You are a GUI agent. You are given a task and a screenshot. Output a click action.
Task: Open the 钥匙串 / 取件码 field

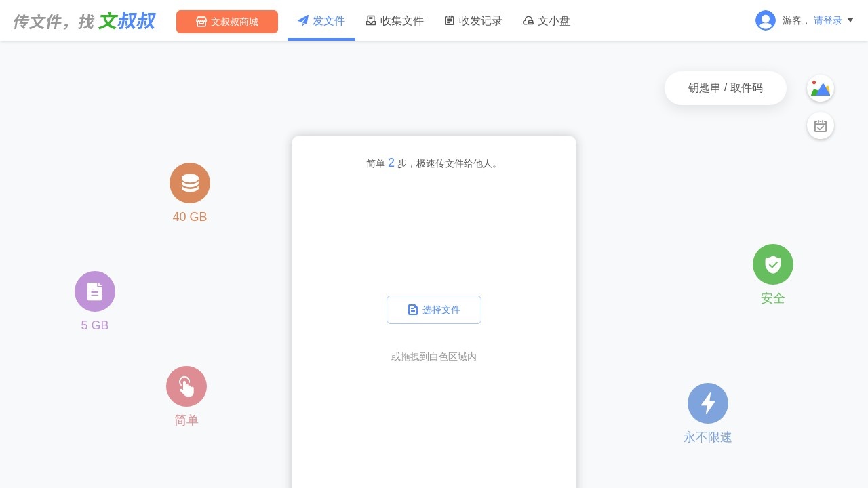point(726,88)
